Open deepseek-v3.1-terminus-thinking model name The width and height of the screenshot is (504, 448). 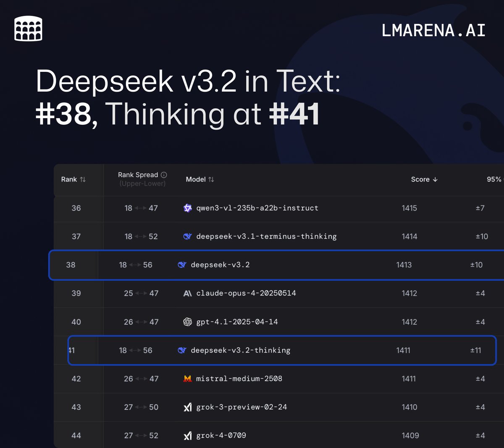click(266, 237)
